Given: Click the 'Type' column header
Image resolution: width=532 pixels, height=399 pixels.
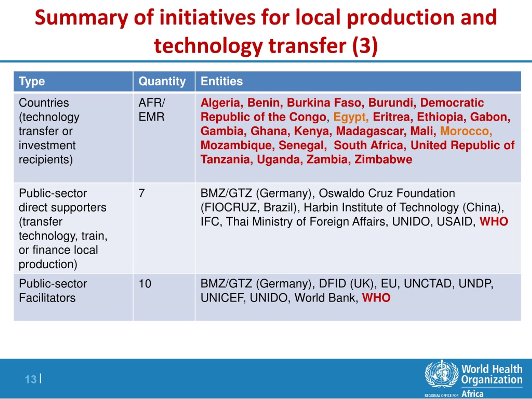Looking at the screenshot, I should [x=73, y=81].
